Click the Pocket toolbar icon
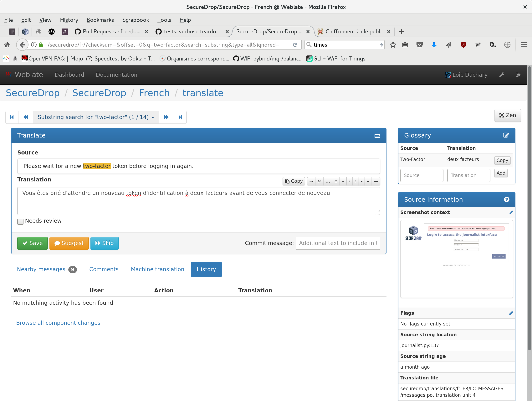This screenshot has width=532, height=401. coord(420,45)
